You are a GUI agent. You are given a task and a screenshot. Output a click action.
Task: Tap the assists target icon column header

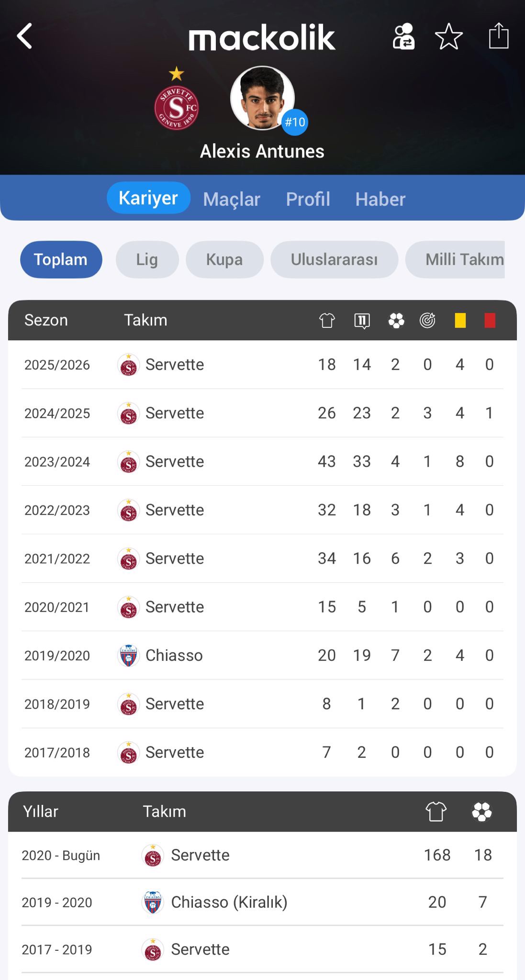[427, 320]
